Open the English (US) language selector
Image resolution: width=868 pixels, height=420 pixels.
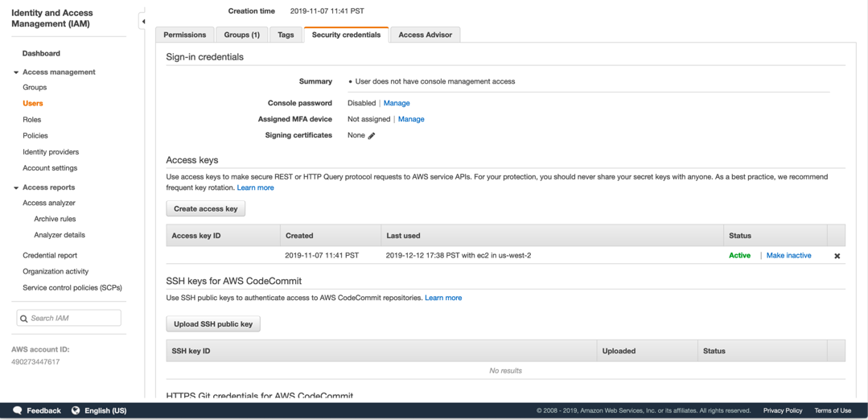pos(105,410)
